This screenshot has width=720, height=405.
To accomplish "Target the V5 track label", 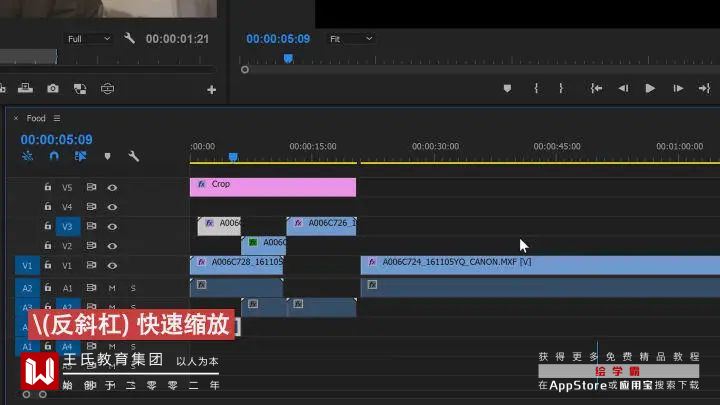I will [68, 187].
